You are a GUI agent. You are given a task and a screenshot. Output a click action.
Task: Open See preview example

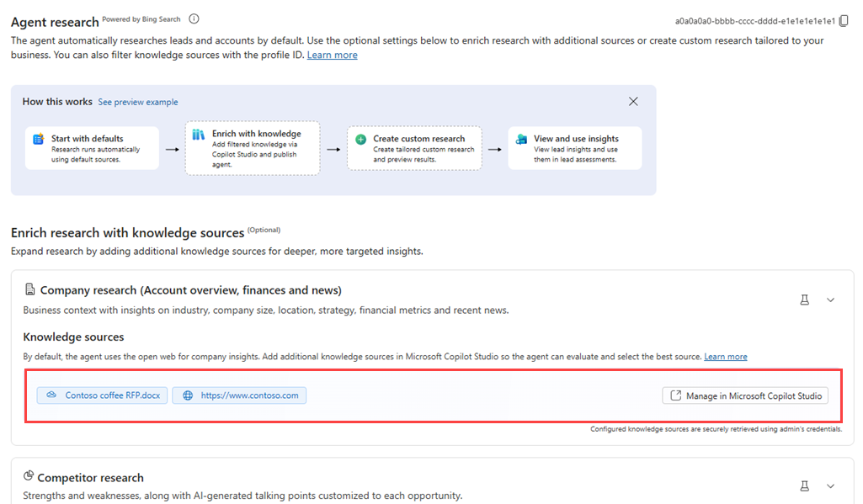click(138, 102)
